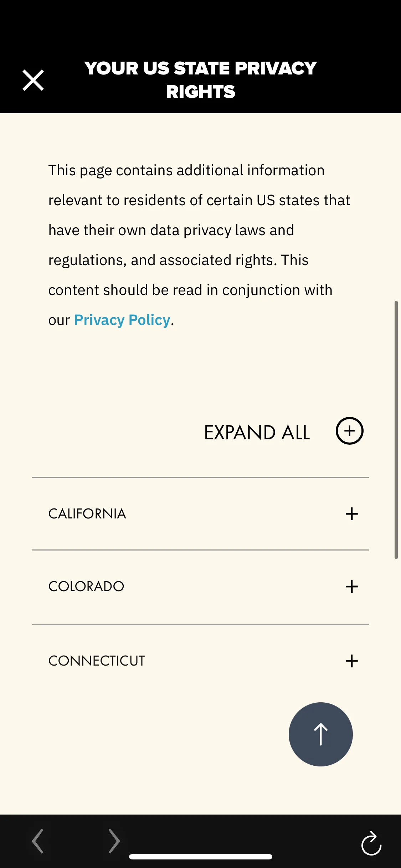Open the Privacy Policy link
This screenshot has height=868, width=401.
point(122,320)
